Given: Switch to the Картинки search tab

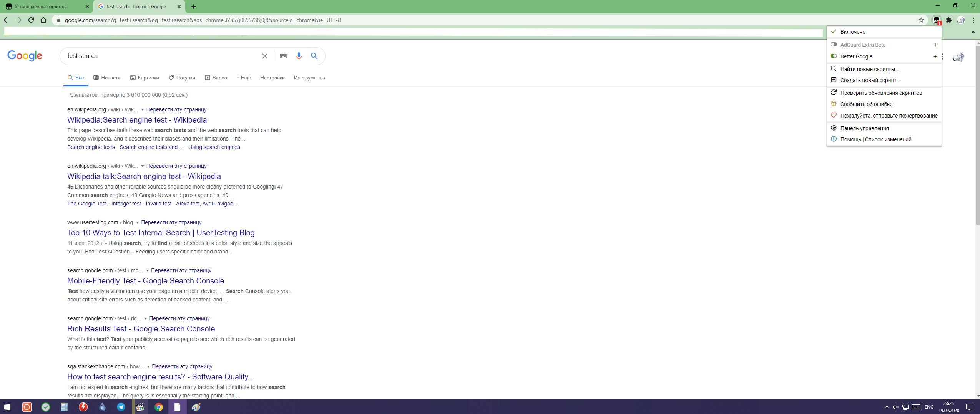Looking at the screenshot, I should (x=145, y=78).
